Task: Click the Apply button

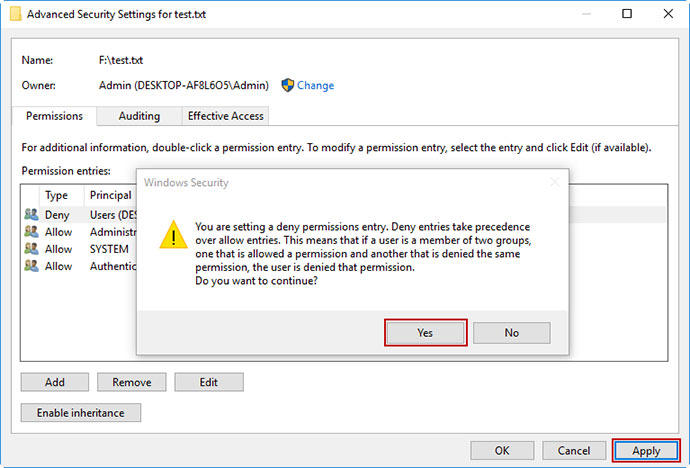Action: click(x=646, y=450)
